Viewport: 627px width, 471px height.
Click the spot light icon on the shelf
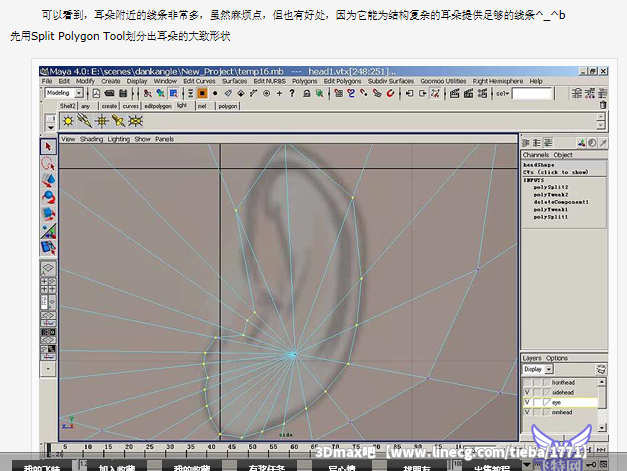tap(118, 121)
